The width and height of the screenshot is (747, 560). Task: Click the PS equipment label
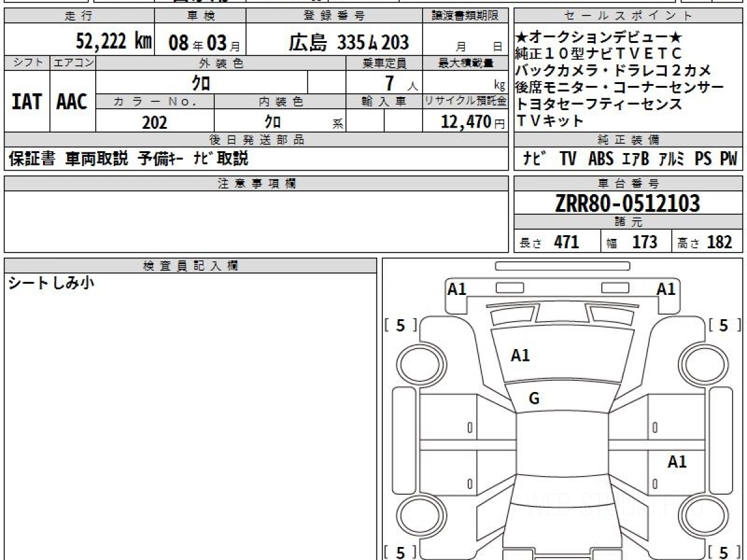pos(703,159)
